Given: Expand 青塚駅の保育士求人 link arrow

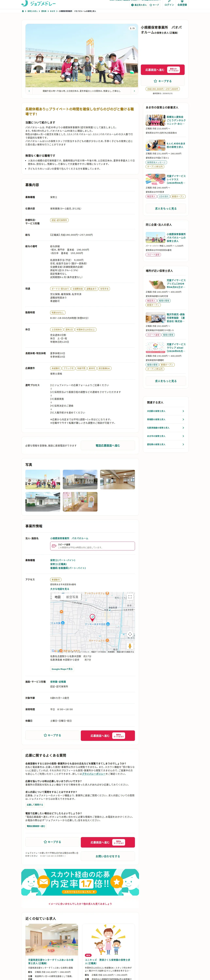Looking at the screenshot, I should (x=183, y=420).
